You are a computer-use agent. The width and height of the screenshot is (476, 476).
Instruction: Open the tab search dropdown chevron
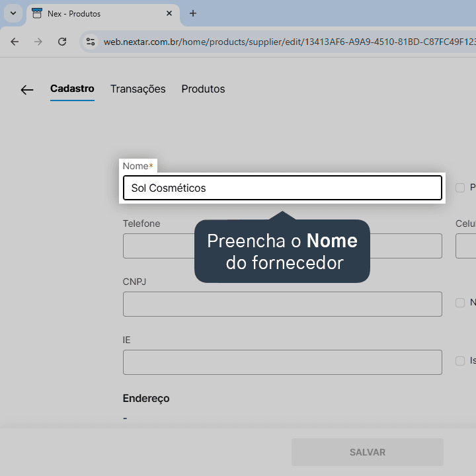tap(13, 13)
